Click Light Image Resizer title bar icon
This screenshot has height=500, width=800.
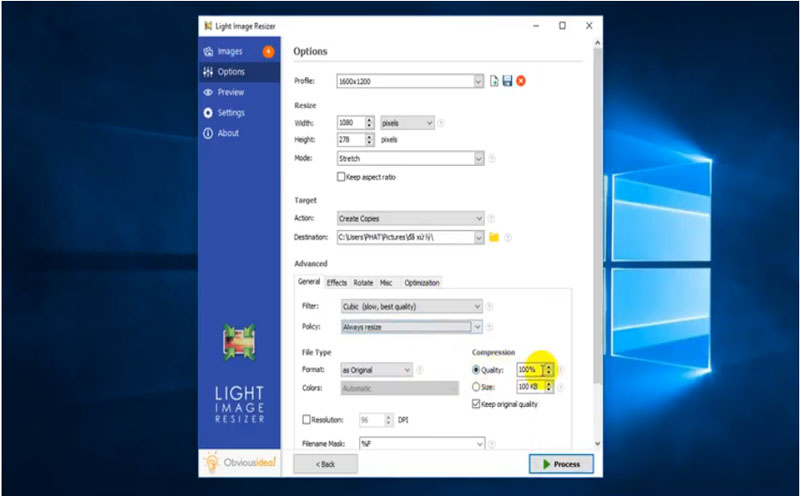click(x=208, y=26)
